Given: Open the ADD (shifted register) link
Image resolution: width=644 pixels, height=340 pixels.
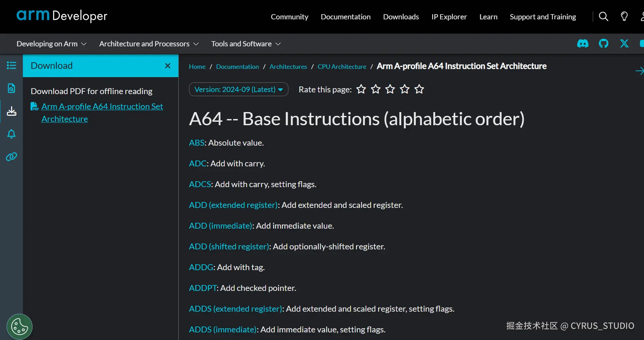Looking at the screenshot, I should click(x=229, y=247).
